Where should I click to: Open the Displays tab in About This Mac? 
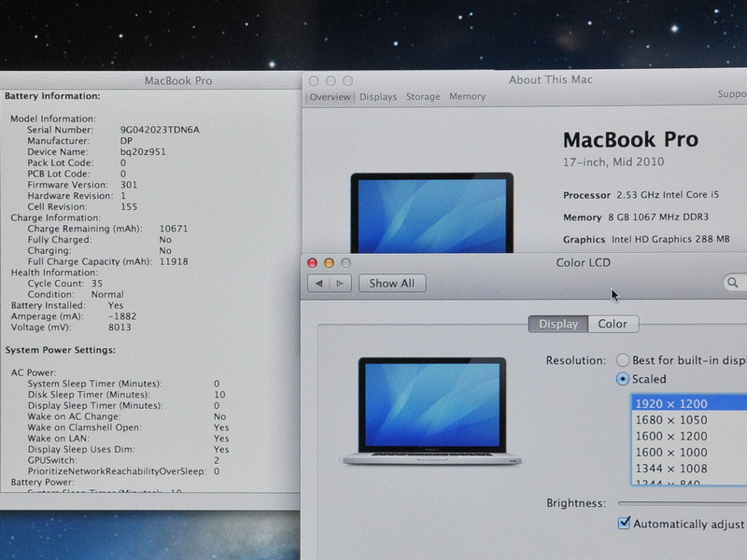[378, 97]
